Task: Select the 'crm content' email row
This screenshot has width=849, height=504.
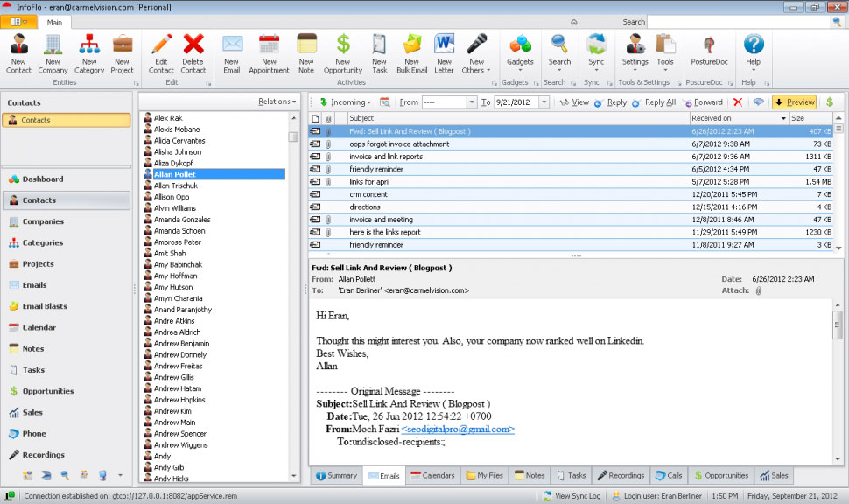Action: [x=571, y=194]
